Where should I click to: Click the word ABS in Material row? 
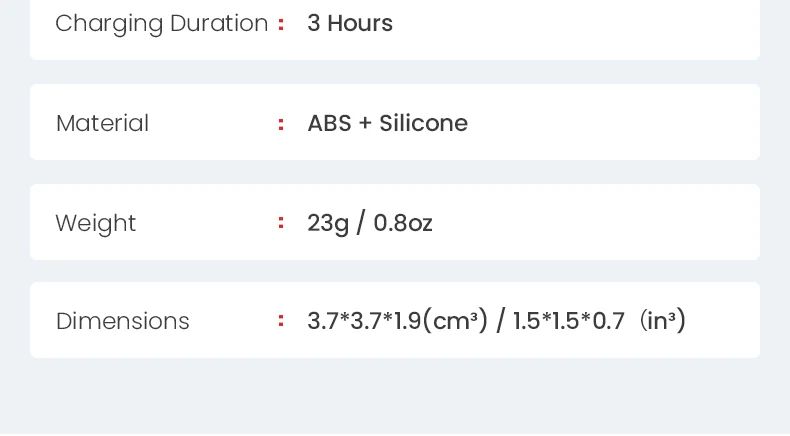coord(330,123)
